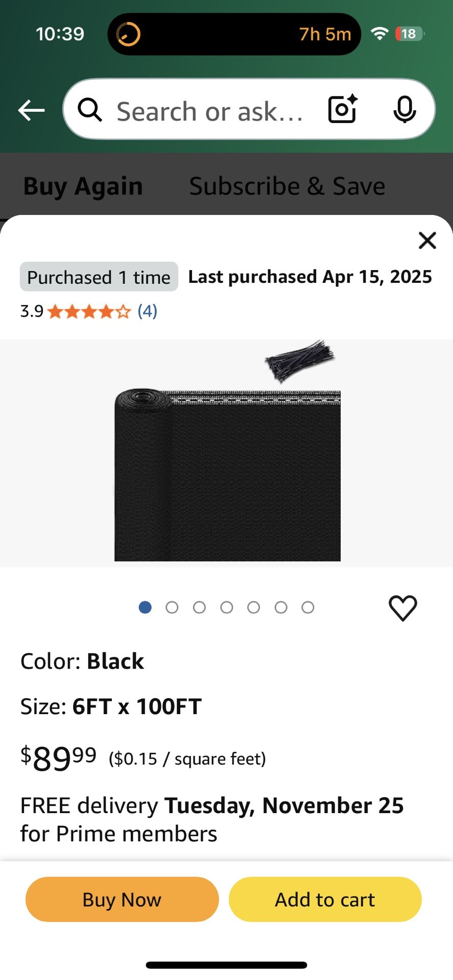Switch to the Buy Again tab
453x980 pixels.
(x=83, y=186)
